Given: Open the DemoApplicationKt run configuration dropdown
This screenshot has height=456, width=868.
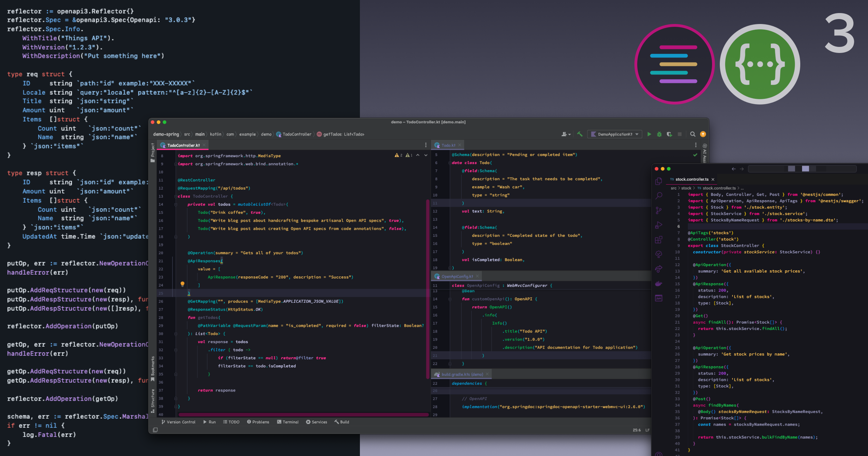Looking at the screenshot, I should [614, 134].
